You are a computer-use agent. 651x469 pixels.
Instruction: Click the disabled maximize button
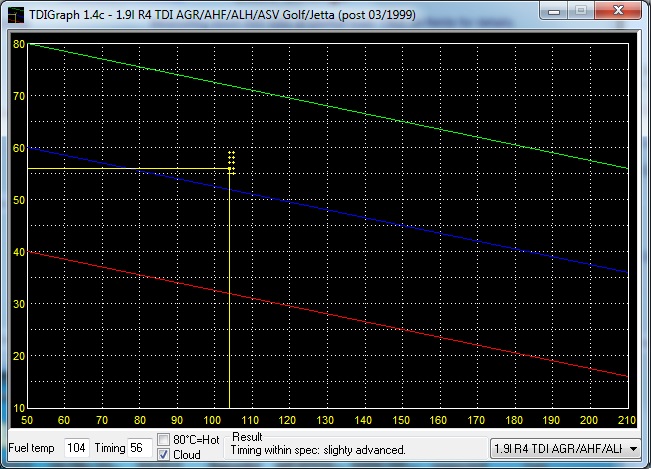[x=581, y=10]
